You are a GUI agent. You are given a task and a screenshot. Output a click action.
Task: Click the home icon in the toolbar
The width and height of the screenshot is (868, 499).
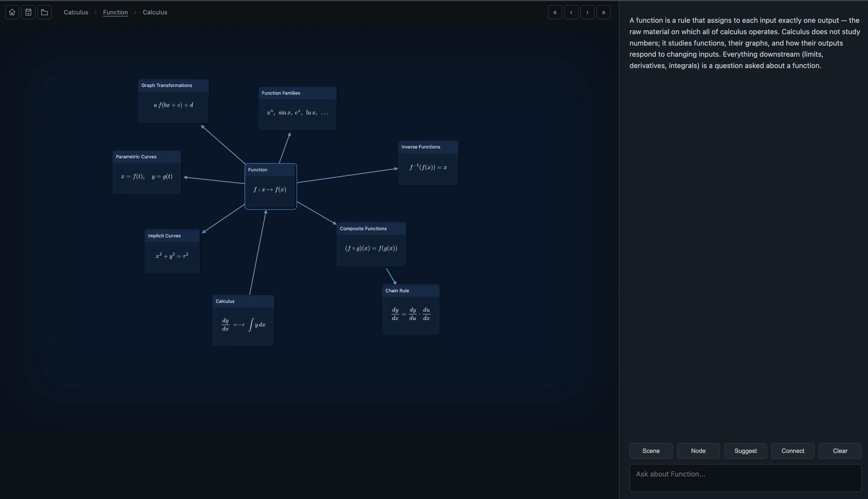point(12,12)
